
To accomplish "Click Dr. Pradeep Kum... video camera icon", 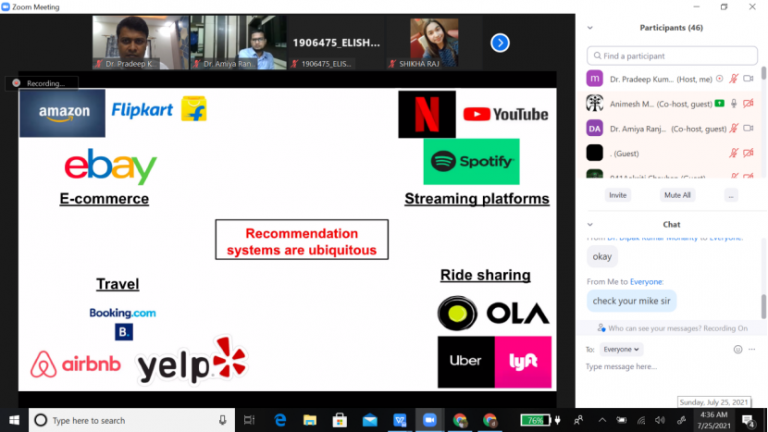I will tap(748, 79).
